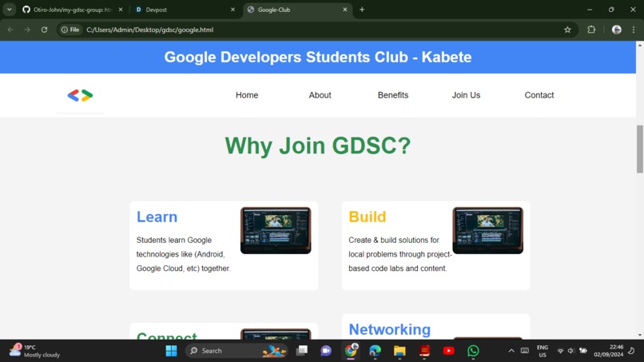
Task: Open Chrome three-dot menu
Action: [634, 30]
